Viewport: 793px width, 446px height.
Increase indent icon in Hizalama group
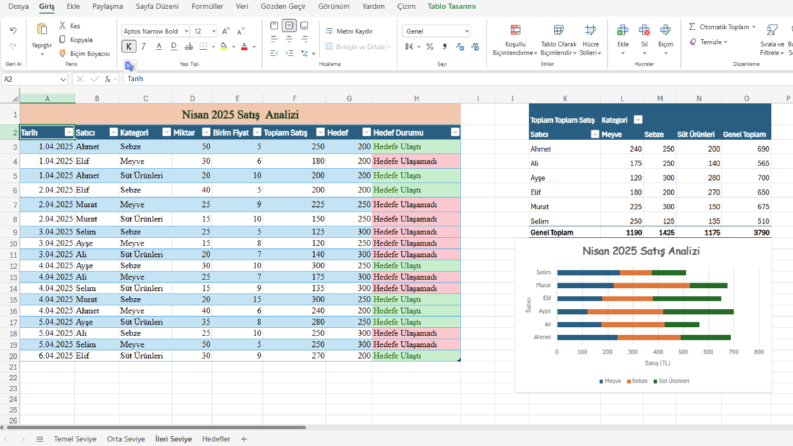click(289, 53)
